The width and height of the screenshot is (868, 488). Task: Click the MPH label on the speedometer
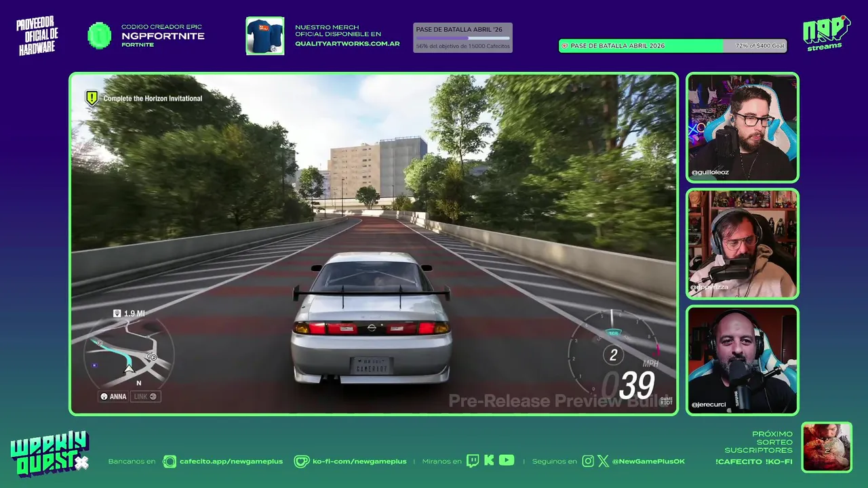650,364
